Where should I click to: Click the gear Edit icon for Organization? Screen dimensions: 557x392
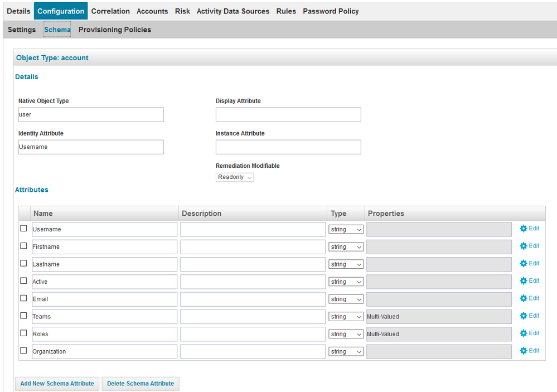(524, 351)
